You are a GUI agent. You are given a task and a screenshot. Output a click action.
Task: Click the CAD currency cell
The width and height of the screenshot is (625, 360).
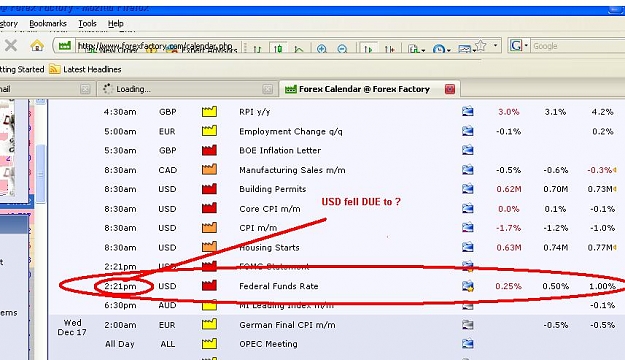pos(167,170)
